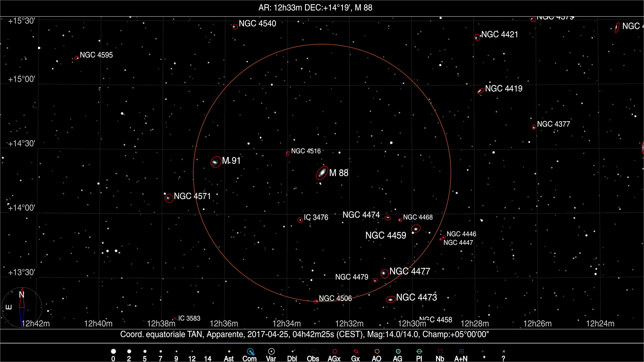The image size is (644, 362).
Task: Click the planetary nebula (Pl) green icon
Action: tap(419, 351)
